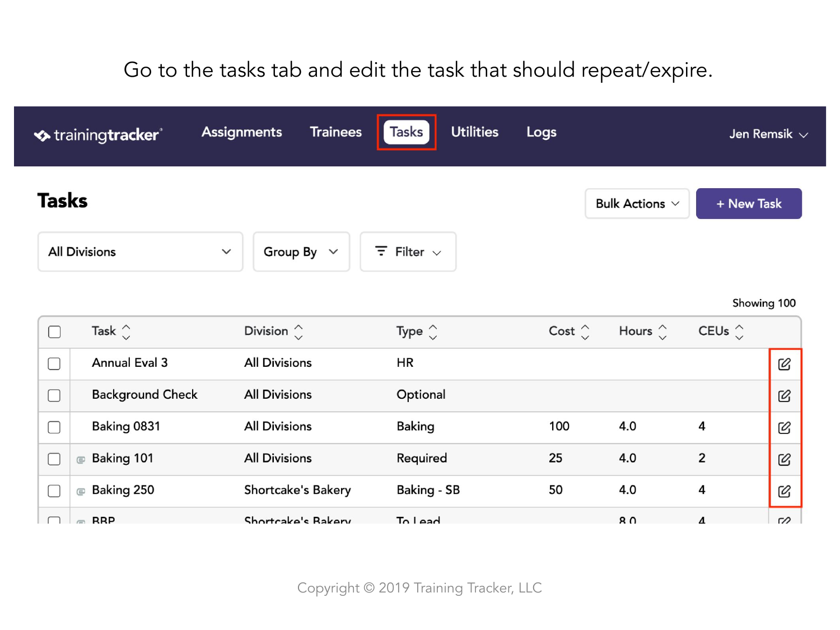Edit the Annual Eval 3 task
This screenshot has height=630, width=840.
(784, 364)
